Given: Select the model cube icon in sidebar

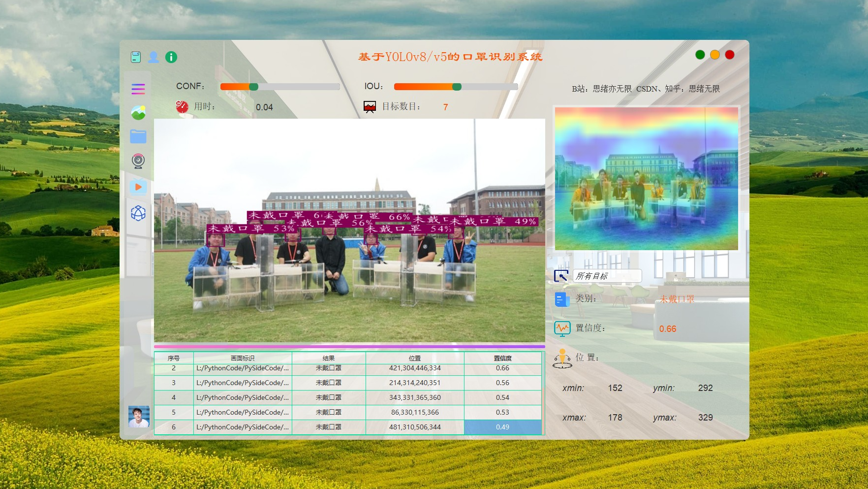Looking at the screenshot, I should click(x=138, y=213).
